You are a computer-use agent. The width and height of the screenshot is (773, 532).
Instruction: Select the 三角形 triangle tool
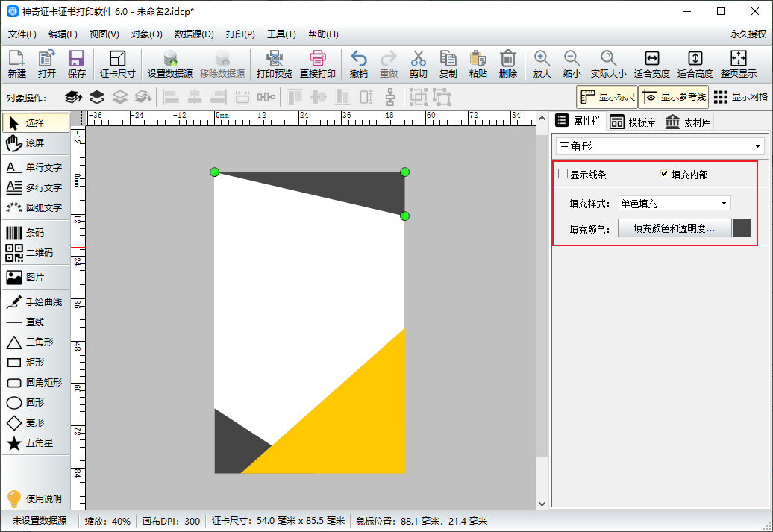[36, 342]
